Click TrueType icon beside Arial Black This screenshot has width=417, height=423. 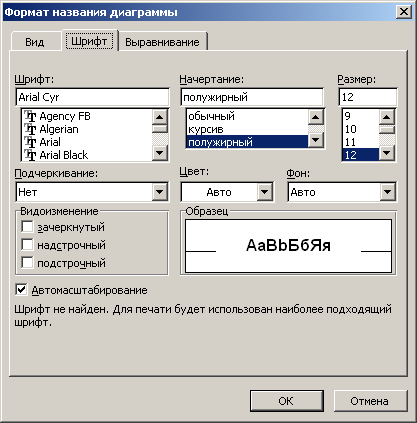30,155
